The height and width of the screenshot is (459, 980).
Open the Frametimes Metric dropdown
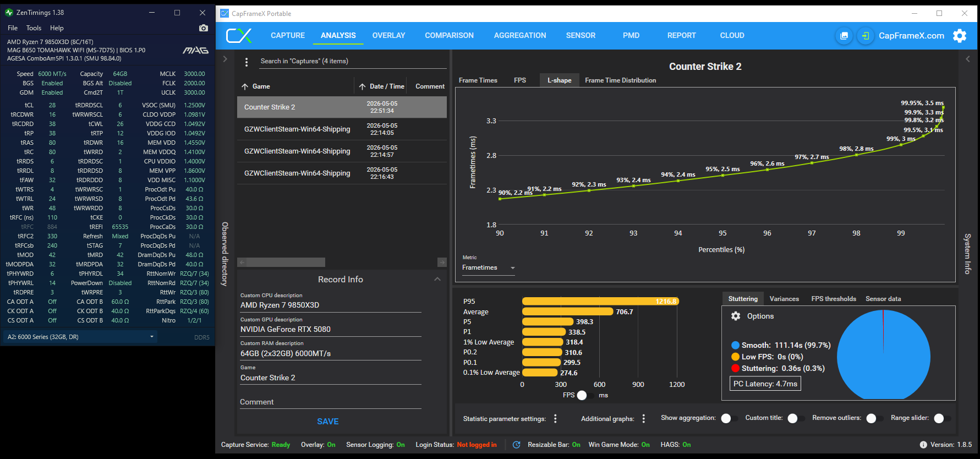pos(489,268)
